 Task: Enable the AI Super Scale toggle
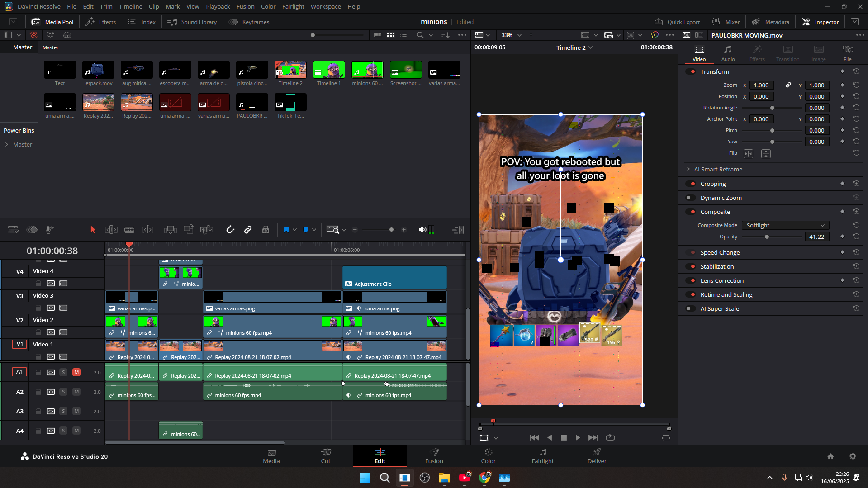[x=690, y=308]
